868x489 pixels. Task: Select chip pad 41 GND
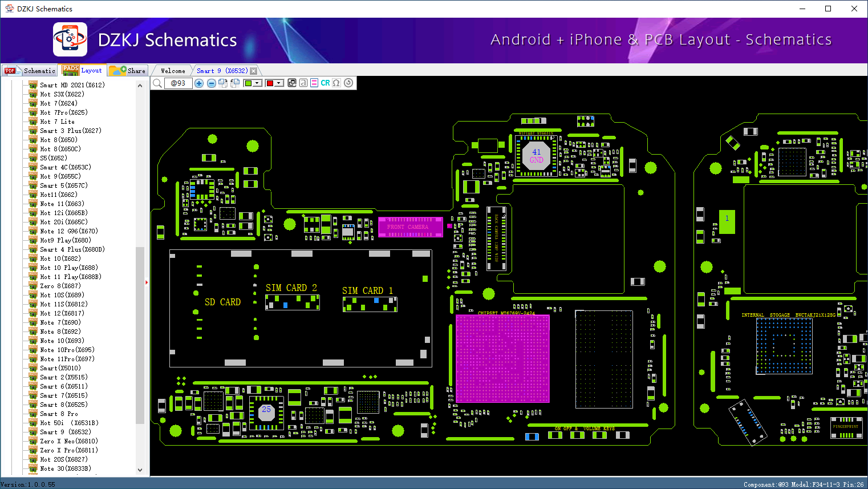[x=537, y=156]
